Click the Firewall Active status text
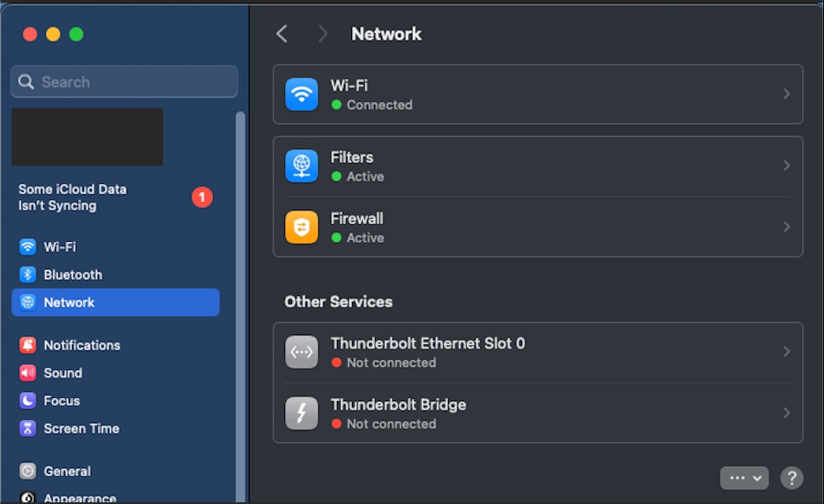The image size is (824, 504). coord(365,238)
